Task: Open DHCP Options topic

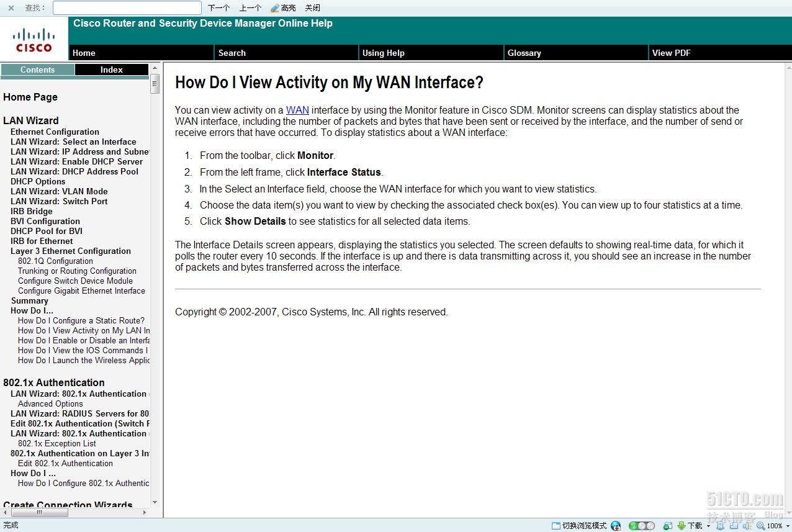Action: click(x=38, y=181)
